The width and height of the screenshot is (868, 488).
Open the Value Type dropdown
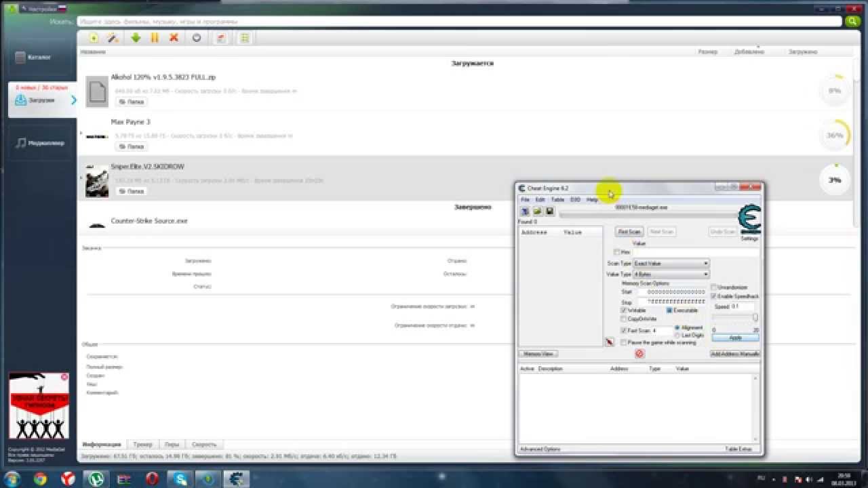[671, 274]
